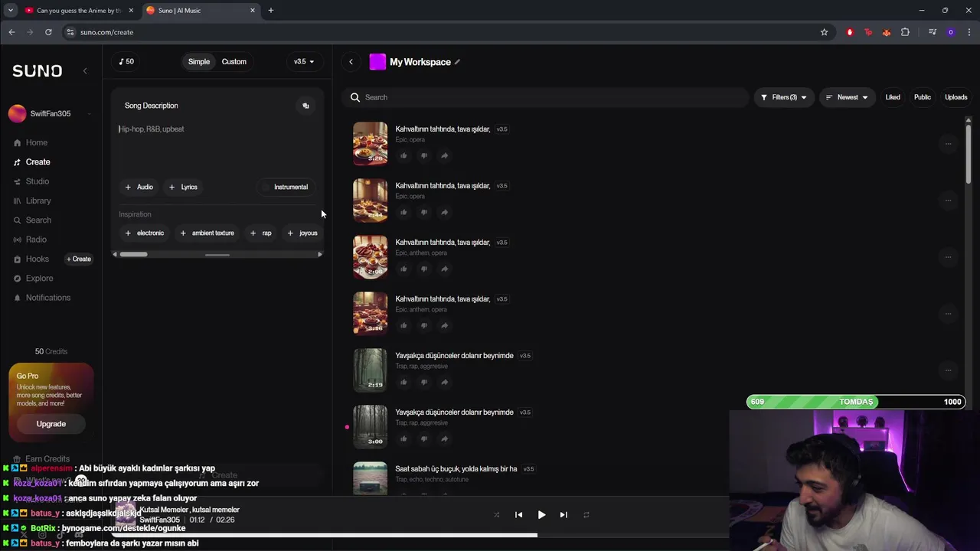Viewport: 980px width, 551px height.
Task: Click the workspace Search field
Action: (546, 97)
